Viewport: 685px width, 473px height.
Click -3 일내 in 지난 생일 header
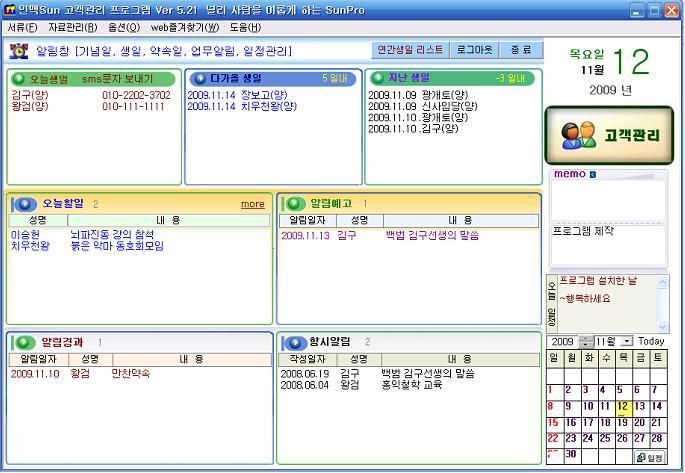pos(510,79)
